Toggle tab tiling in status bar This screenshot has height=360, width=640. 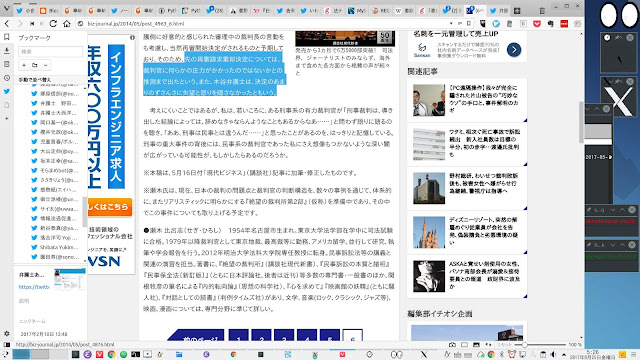[464, 345]
